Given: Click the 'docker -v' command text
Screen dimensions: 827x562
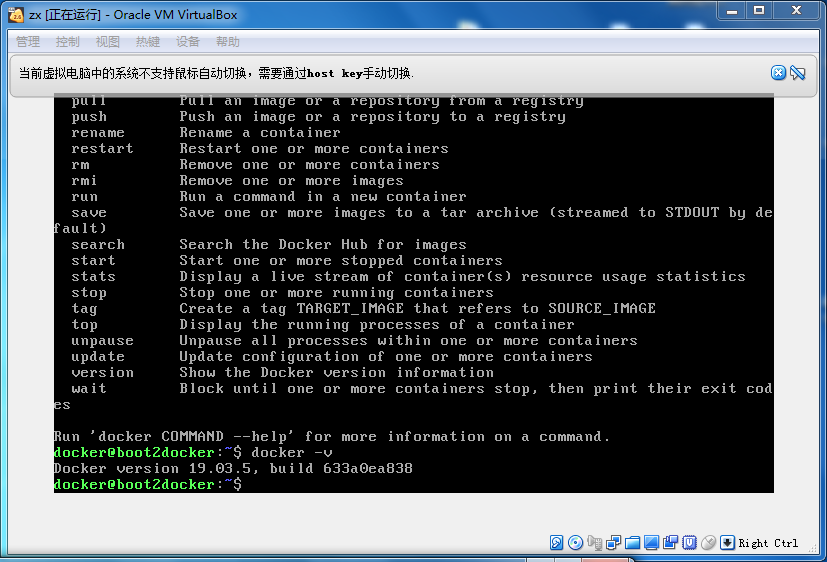Looking at the screenshot, I should [292, 452].
